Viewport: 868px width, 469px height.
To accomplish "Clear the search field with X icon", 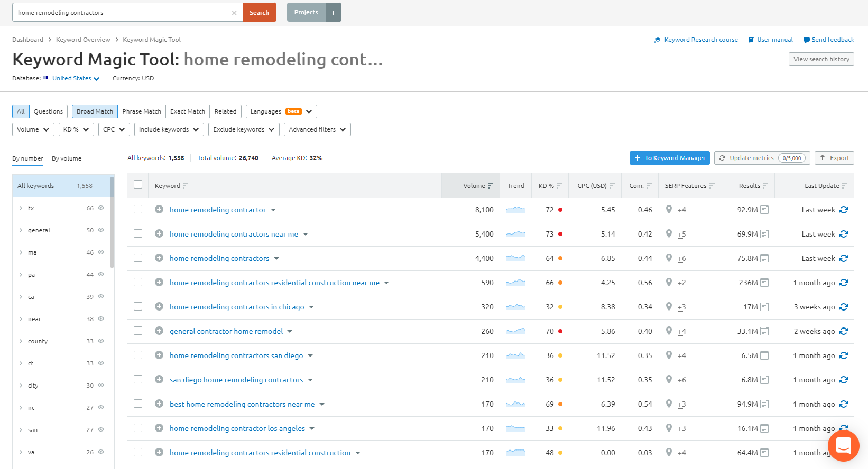I will [x=234, y=13].
